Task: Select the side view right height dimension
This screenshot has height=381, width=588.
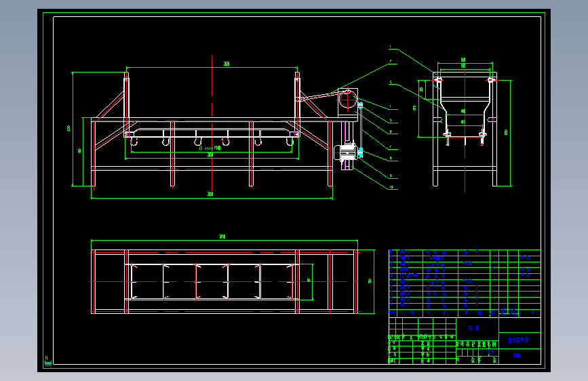Action: [507, 133]
